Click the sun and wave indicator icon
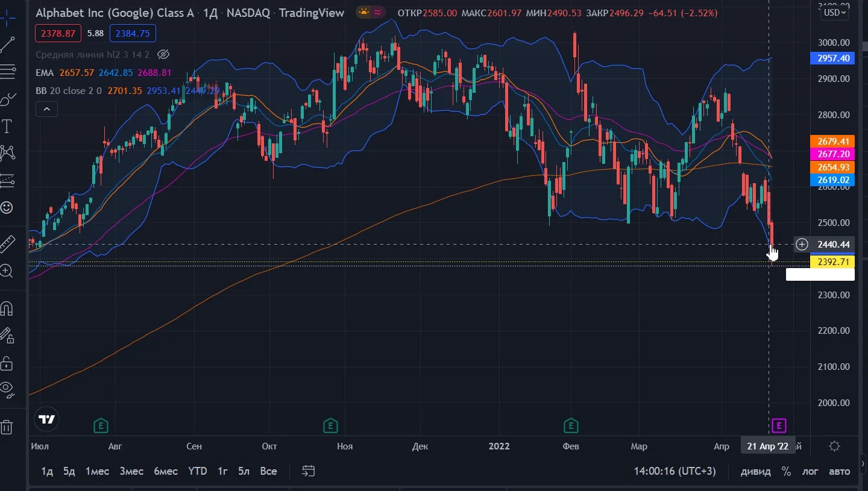Image resolution: width=868 pixels, height=491 pixels. [371, 12]
